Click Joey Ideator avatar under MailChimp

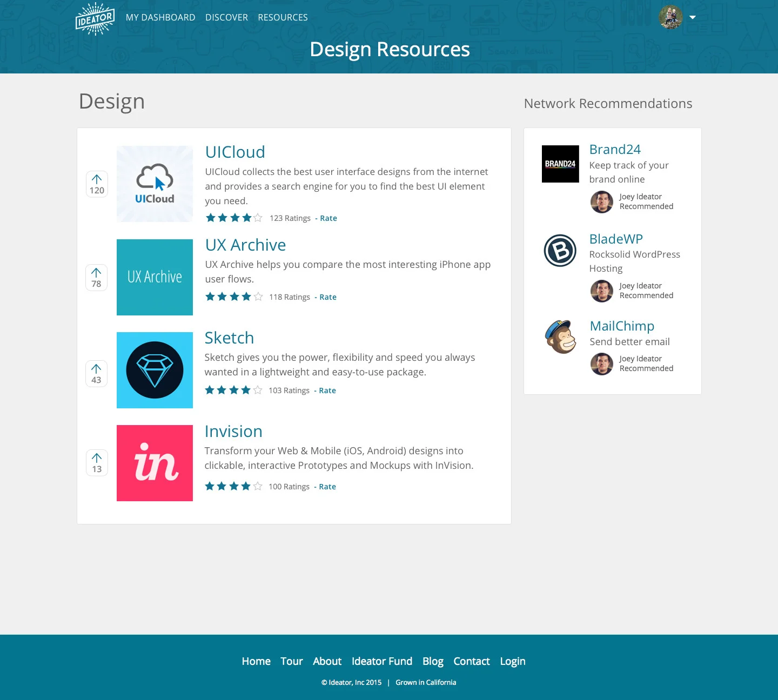click(x=602, y=364)
